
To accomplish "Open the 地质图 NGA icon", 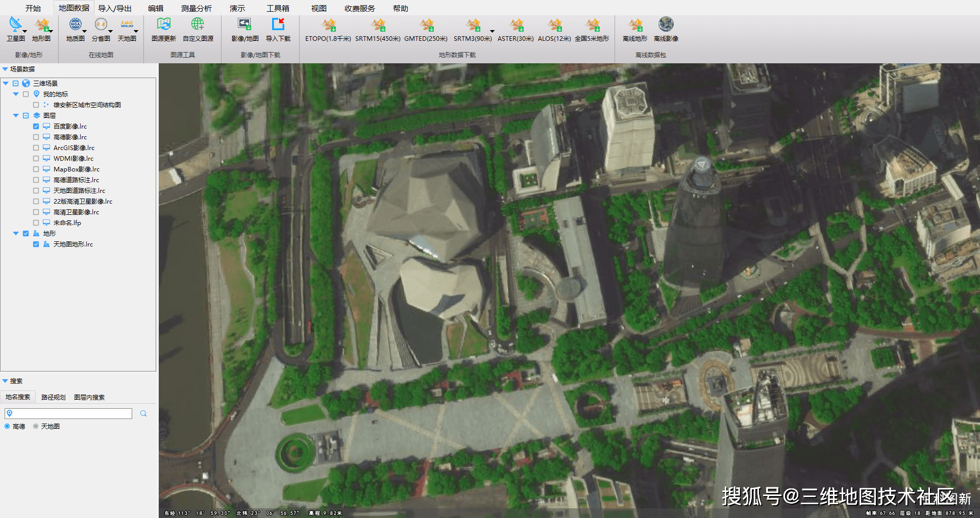I will coord(75,24).
